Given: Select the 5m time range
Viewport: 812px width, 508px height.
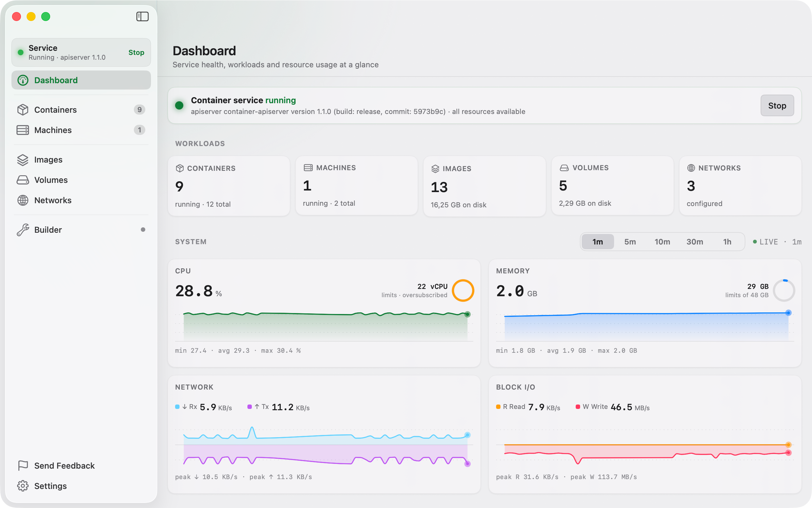Looking at the screenshot, I should [630, 242].
